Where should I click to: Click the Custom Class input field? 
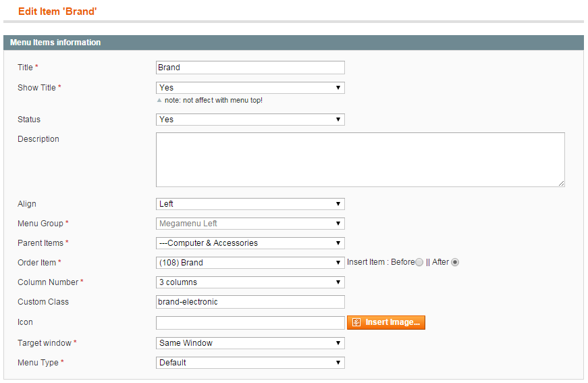click(x=250, y=302)
